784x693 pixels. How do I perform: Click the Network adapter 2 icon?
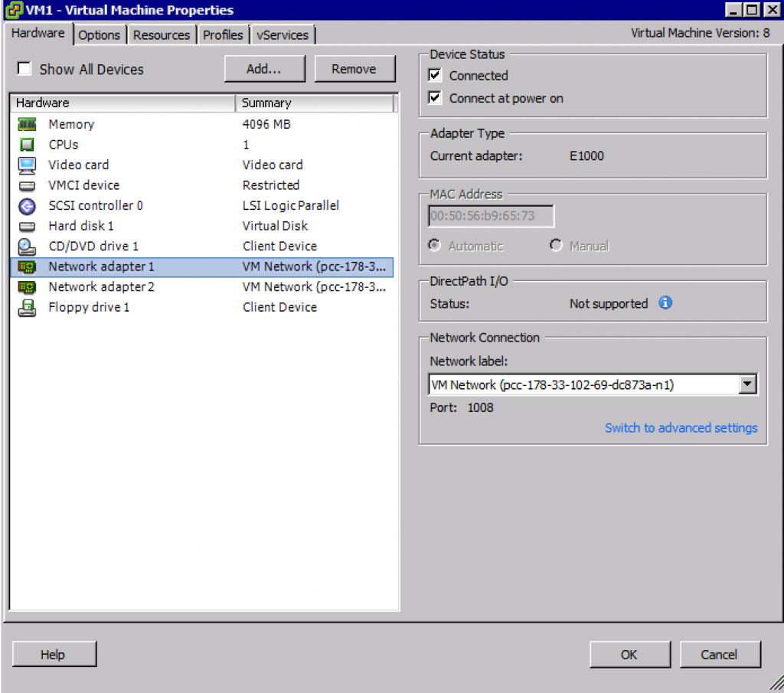pos(27,287)
